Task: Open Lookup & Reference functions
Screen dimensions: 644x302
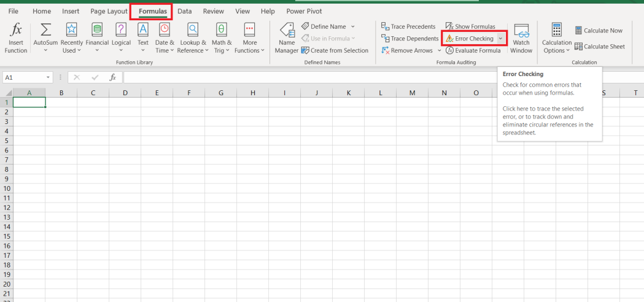Action: click(x=193, y=38)
